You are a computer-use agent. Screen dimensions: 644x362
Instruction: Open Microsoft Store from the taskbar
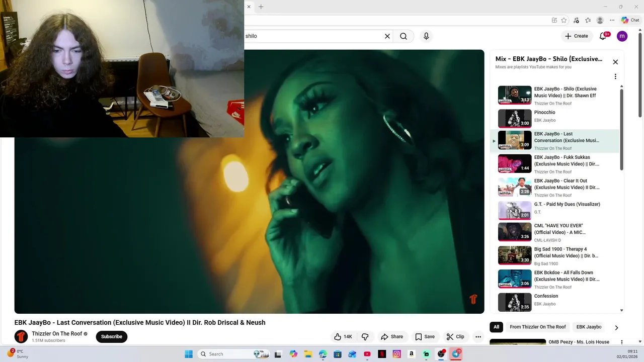pyautogui.click(x=338, y=354)
